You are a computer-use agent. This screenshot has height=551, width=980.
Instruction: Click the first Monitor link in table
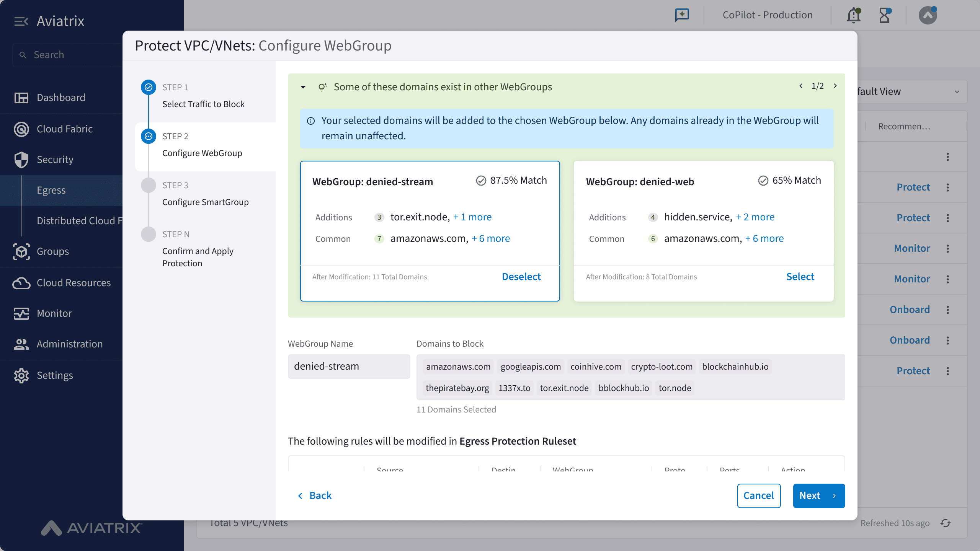(912, 249)
